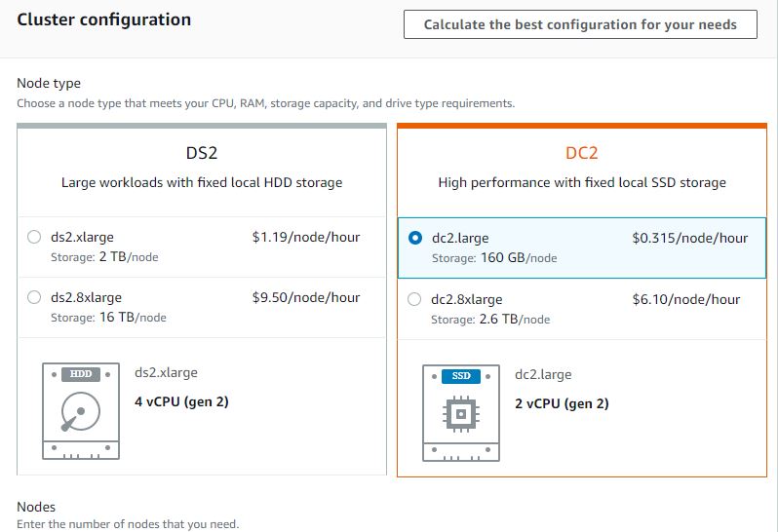Select the ds2.xlarge radio button
778x532 pixels.
[34, 237]
